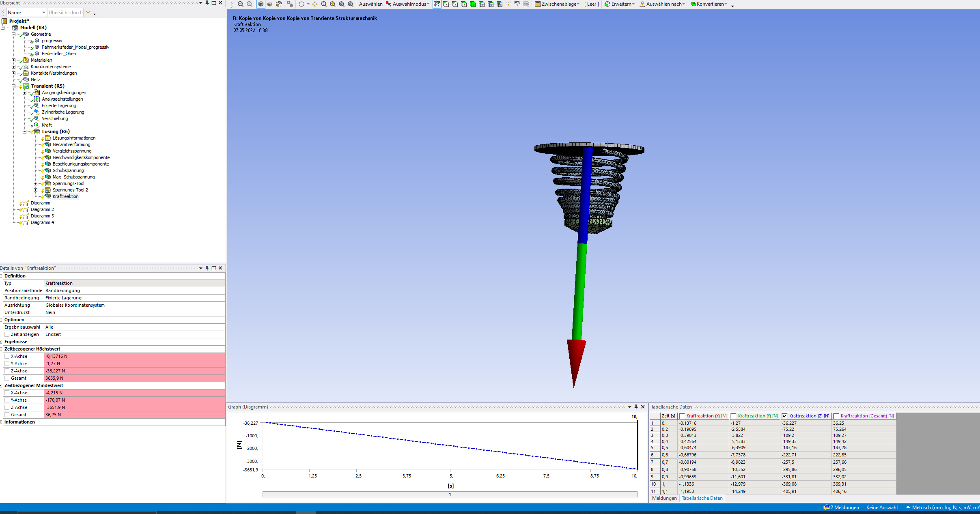Select the face selection filter icon
The height and width of the screenshot is (514, 980).
point(464,4)
